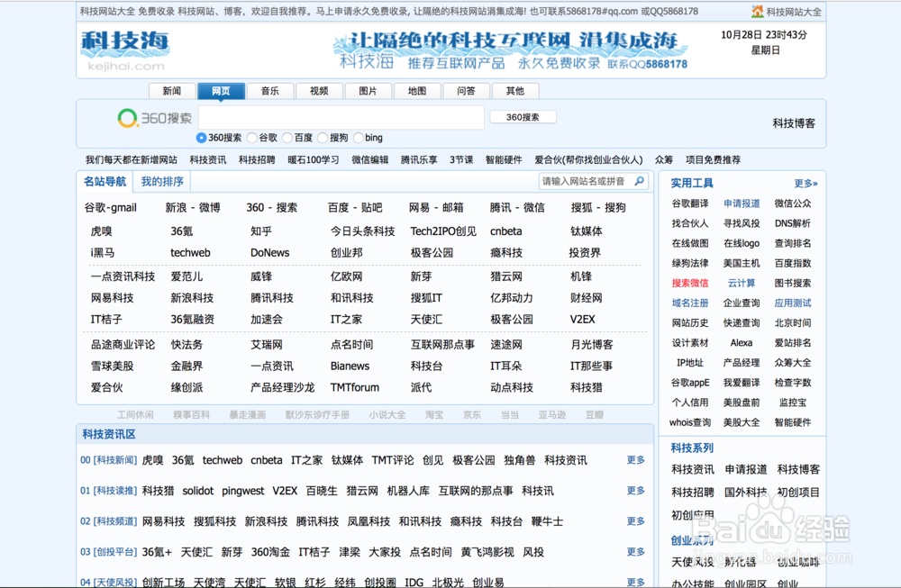Open the DNS解析 tool link
901x588 pixels.
tap(792, 223)
